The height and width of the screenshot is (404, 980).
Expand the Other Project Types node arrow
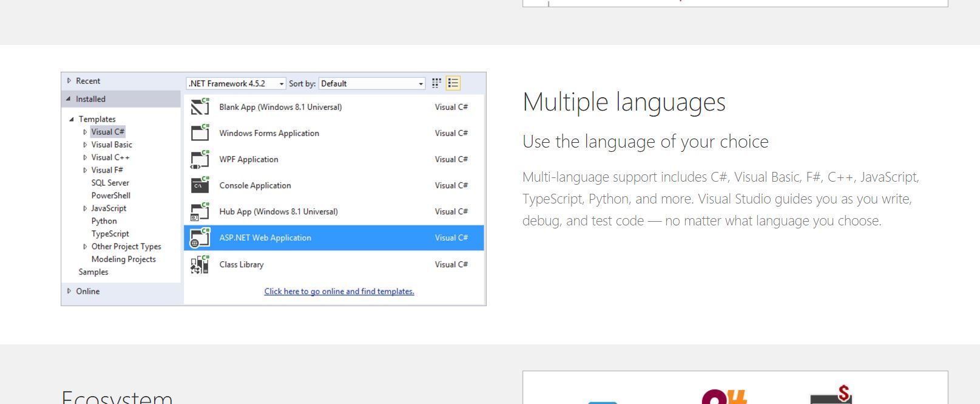point(85,247)
